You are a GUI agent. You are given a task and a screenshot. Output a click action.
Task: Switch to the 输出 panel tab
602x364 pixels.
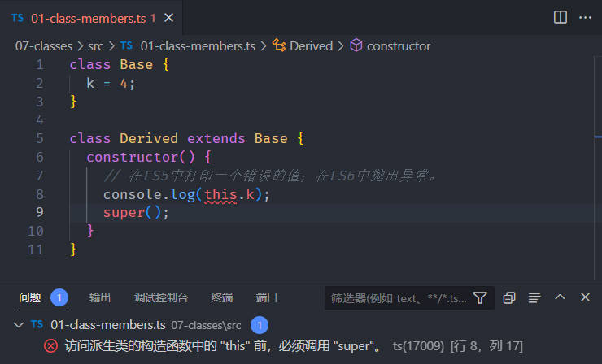coord(100,297)
